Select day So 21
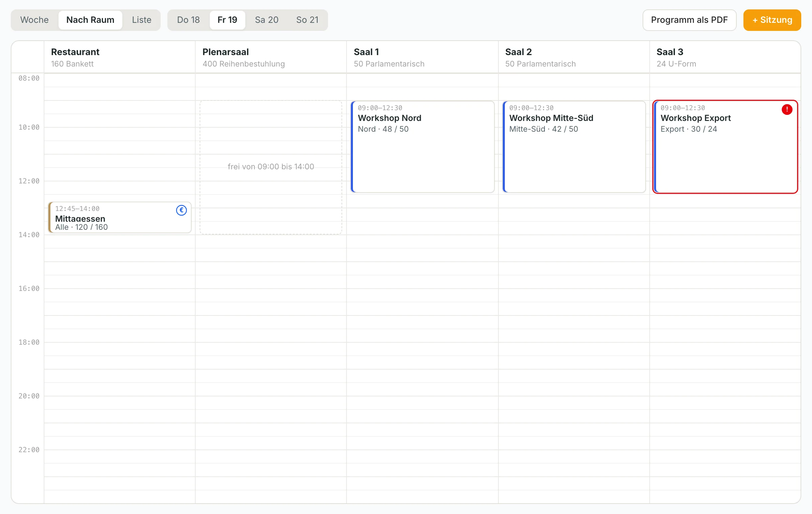This screenshot has height=514, width=812. [x=307, y=20]
